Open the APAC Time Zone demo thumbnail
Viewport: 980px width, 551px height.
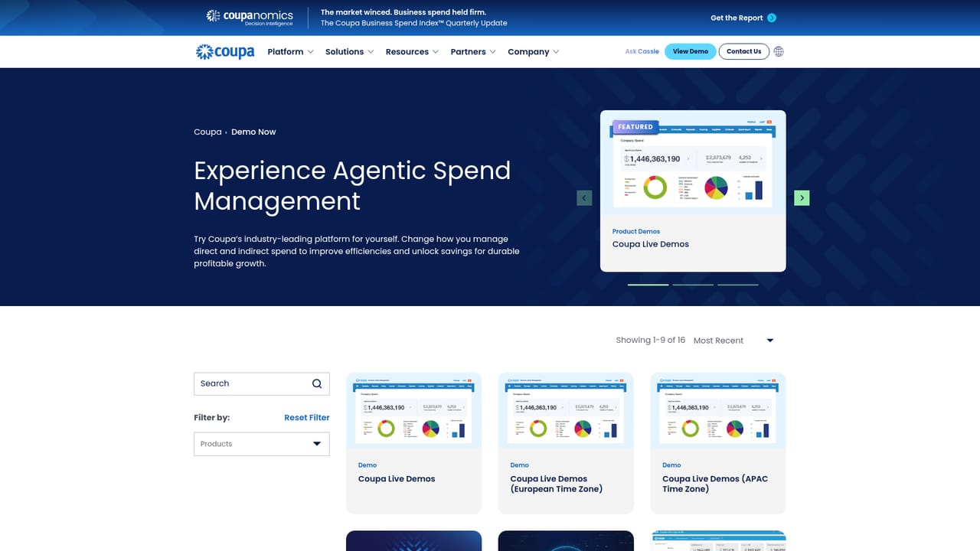(x=718, y=410)
